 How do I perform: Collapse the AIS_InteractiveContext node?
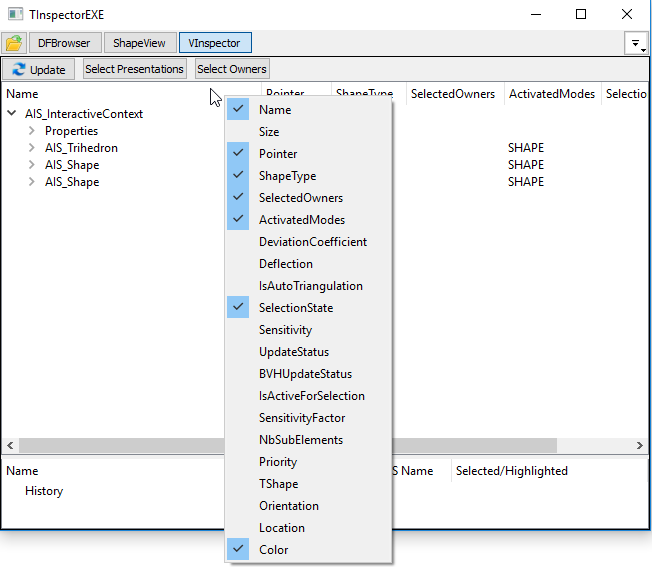tap(12, 114)
